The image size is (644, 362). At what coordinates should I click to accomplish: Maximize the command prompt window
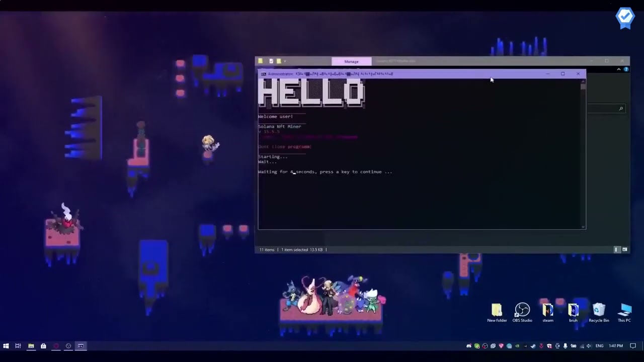click(562, 74)
